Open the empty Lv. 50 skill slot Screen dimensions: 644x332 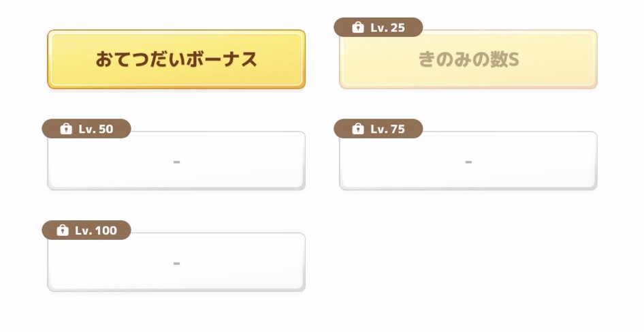176,161
